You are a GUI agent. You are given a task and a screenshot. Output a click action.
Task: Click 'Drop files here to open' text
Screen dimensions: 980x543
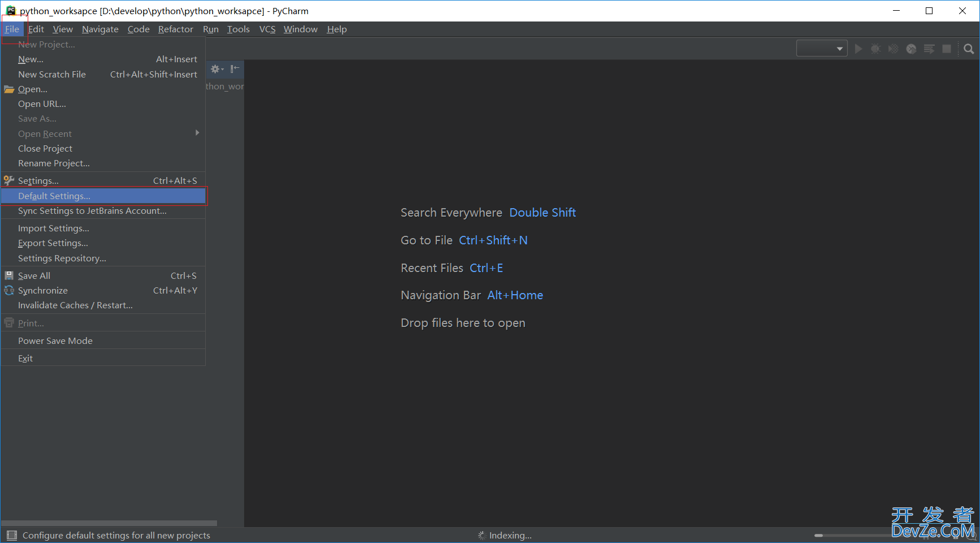point(463,323)
